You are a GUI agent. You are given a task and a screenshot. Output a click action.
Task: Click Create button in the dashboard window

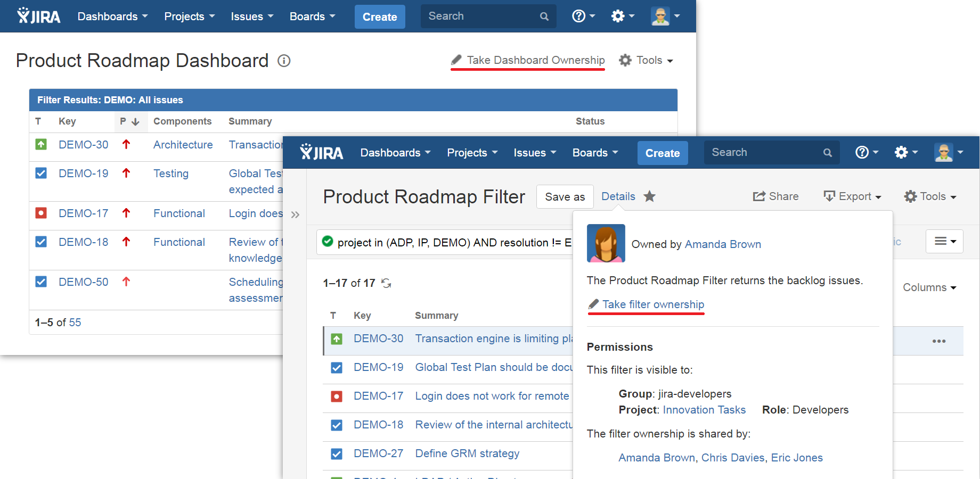(380, 16)
